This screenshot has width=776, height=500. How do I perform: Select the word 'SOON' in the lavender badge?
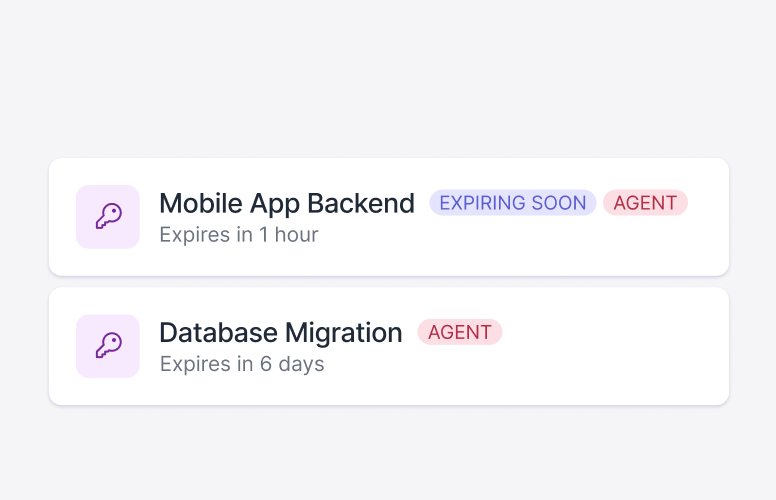[559, 203]
